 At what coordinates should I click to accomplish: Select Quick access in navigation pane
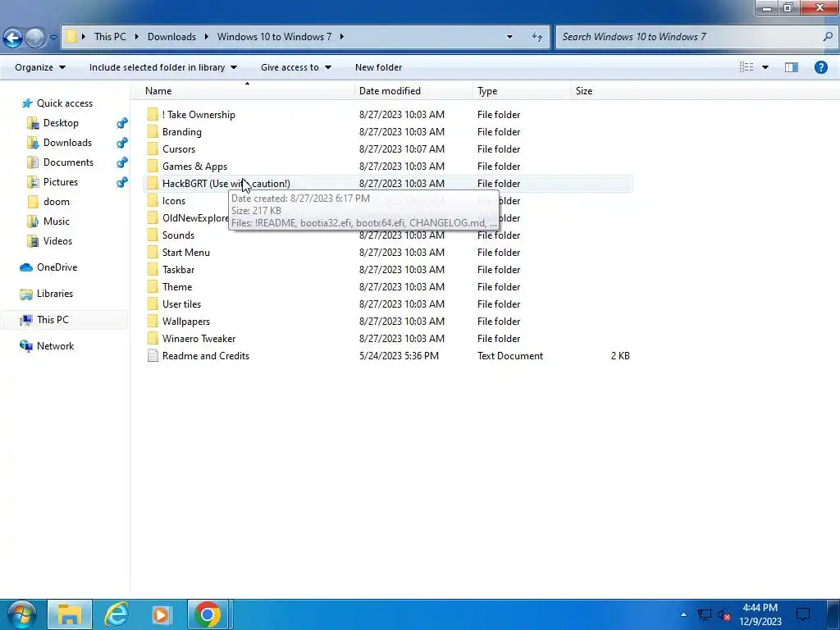(x=57, y=103)
